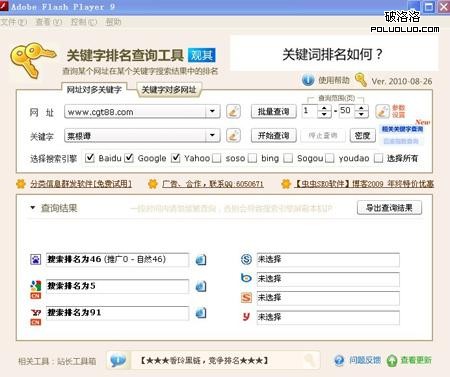Uncheck the Baidu search engine
This screenshot has width=450, height=377.
[x=90, y=158]
